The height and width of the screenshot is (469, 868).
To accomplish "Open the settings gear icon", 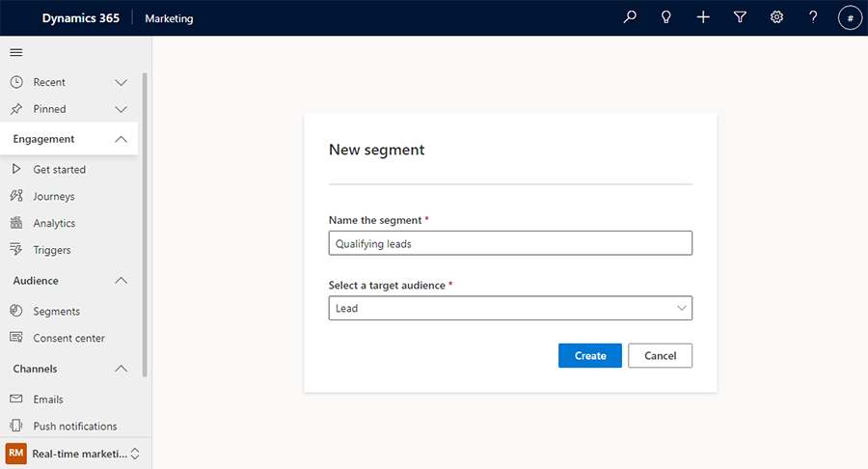I will [776, 17].
